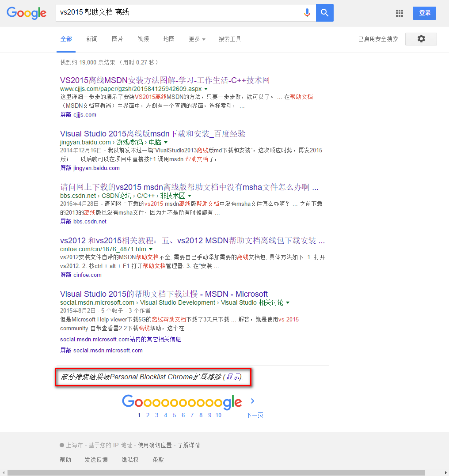Go to results page 5

pos(175,415)
